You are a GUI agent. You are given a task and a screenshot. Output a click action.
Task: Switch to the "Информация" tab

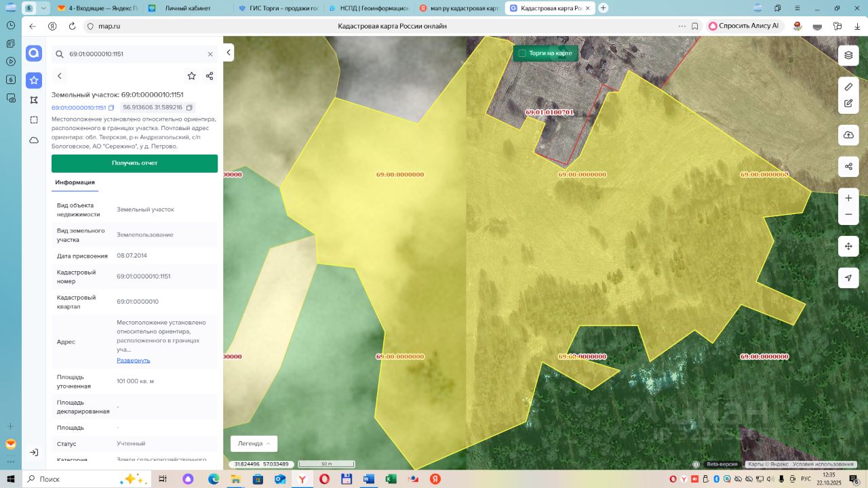[x=75, y=182]
